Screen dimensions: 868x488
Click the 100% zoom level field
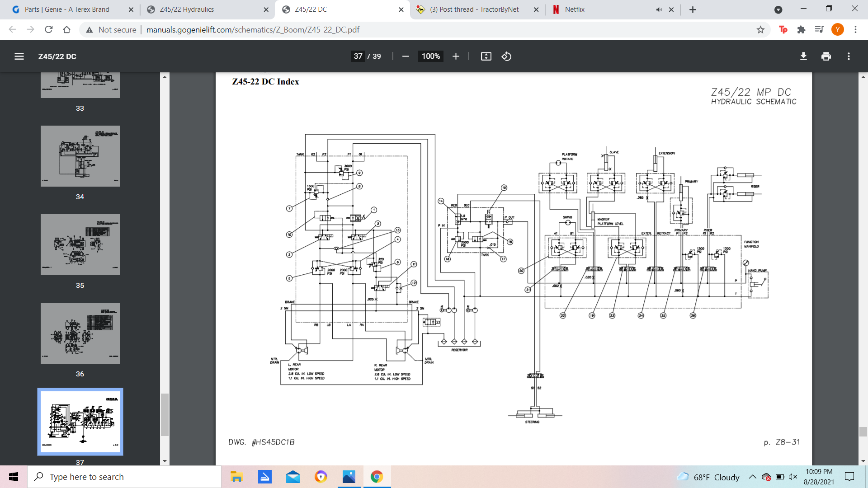click(430, 56)
